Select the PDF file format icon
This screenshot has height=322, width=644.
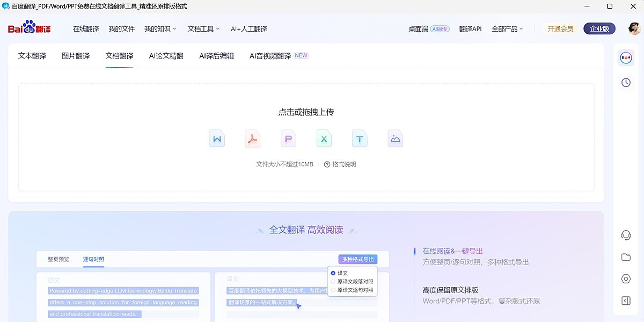pyautogui.click(x=252, y=138)
